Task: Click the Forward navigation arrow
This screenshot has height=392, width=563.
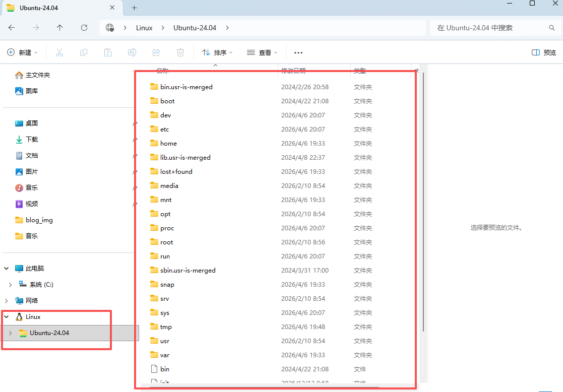Action: point(36,28)
